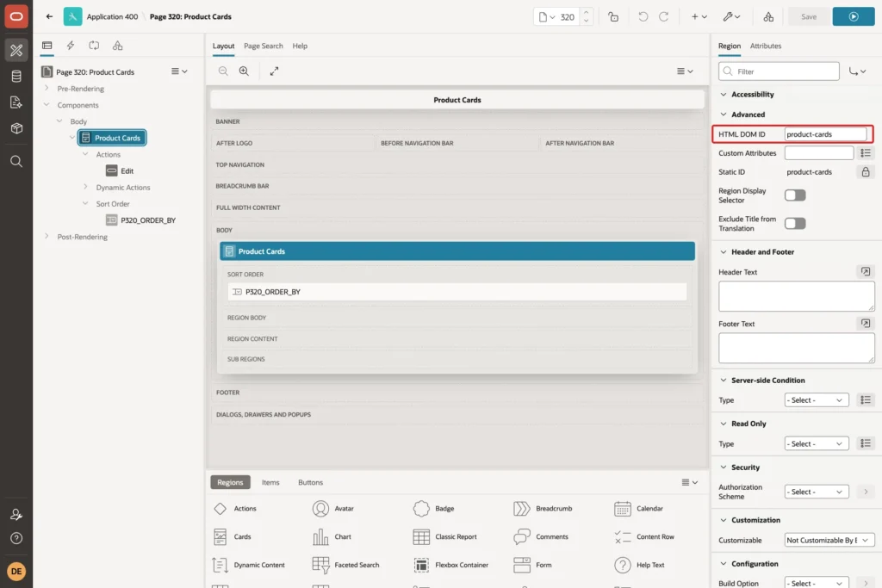
Task: Open the search magnifier in left sidebar
Action: (x=16, y=161)
